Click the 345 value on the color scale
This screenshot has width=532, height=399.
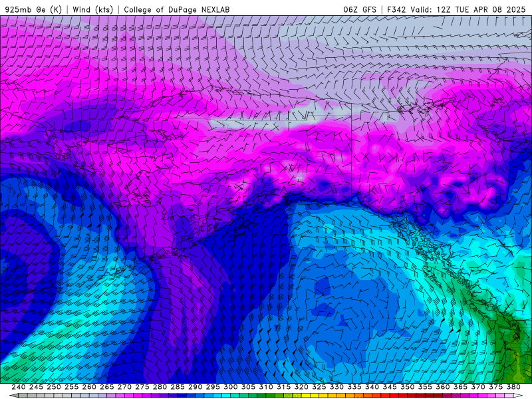tap(390, 387)
